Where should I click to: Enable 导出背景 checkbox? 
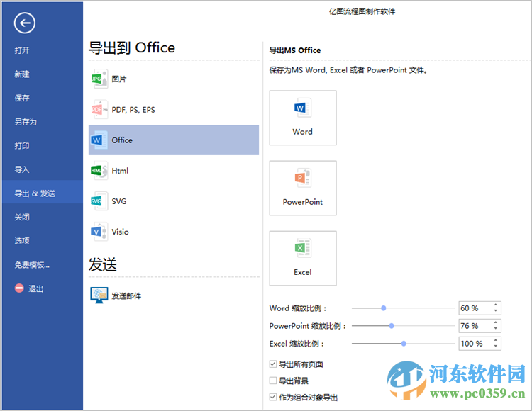tap(273, 381)
